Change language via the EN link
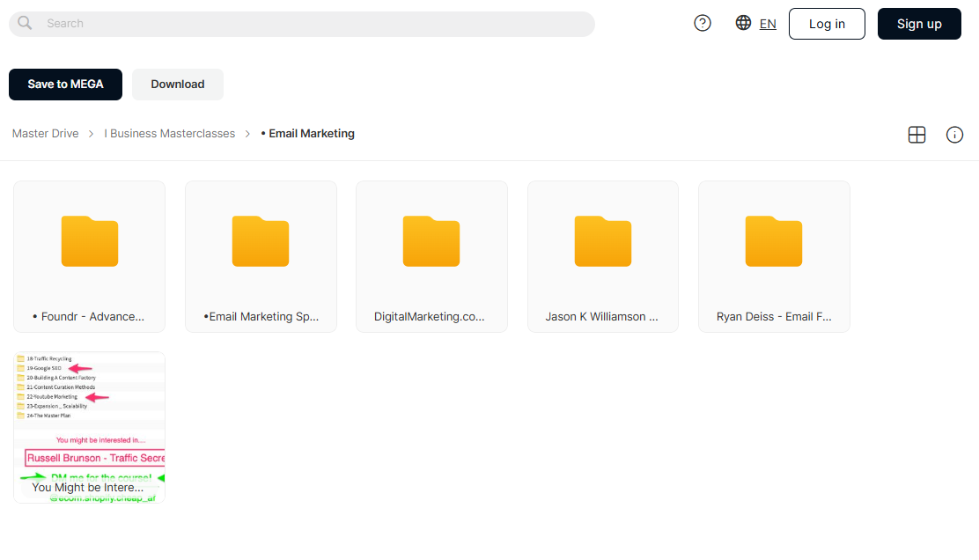Viewport: 979px width, 560px height. pyautogui.click(x=768, y=24)
